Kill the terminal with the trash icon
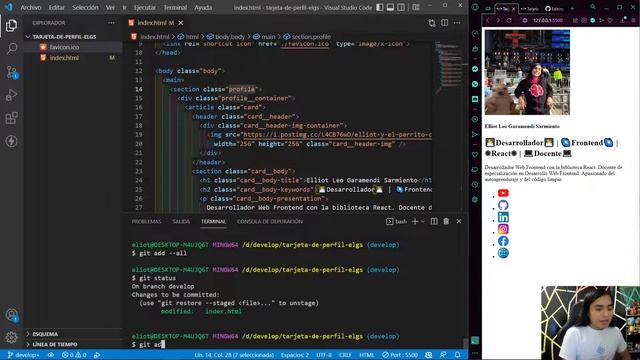Viewport: 640px width, 360px height. click(446, 221)
